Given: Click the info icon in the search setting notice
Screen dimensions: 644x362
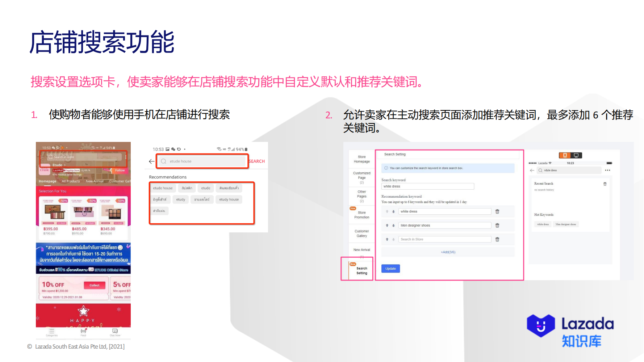Looking at the screenshot, I should pyautogui.click(x=386, y=168).
